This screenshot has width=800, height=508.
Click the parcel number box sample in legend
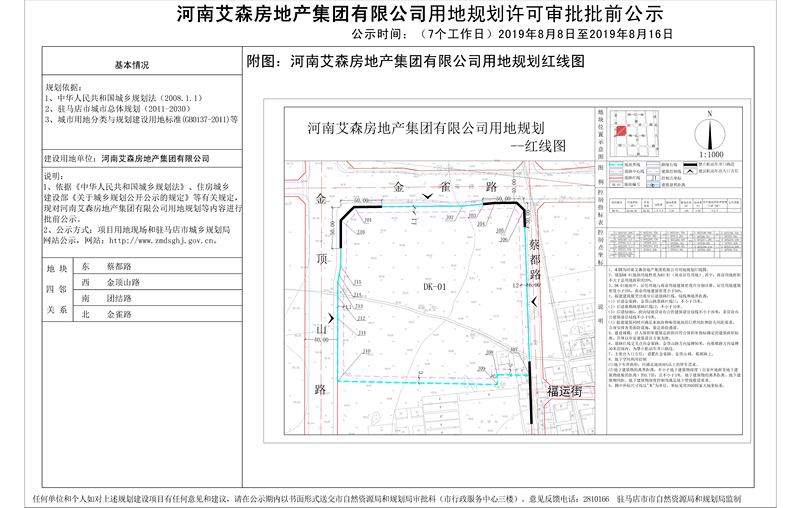(616, 185)
